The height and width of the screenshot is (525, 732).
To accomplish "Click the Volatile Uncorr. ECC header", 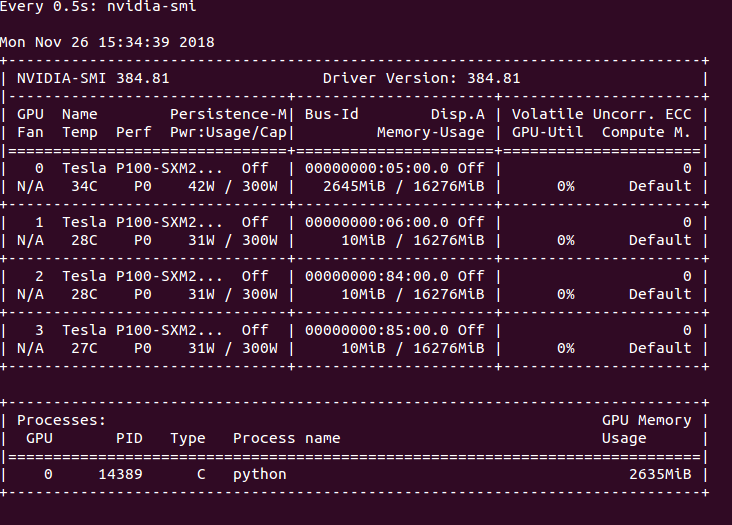I will click(601, 114).
